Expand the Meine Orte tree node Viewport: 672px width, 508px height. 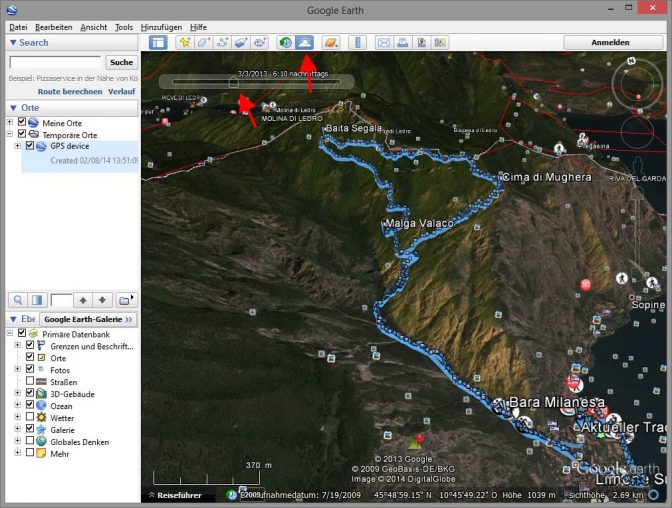[10, 123]
